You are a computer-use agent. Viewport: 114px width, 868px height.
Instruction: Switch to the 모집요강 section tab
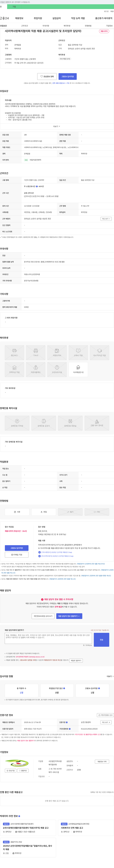tap(3, 26)
